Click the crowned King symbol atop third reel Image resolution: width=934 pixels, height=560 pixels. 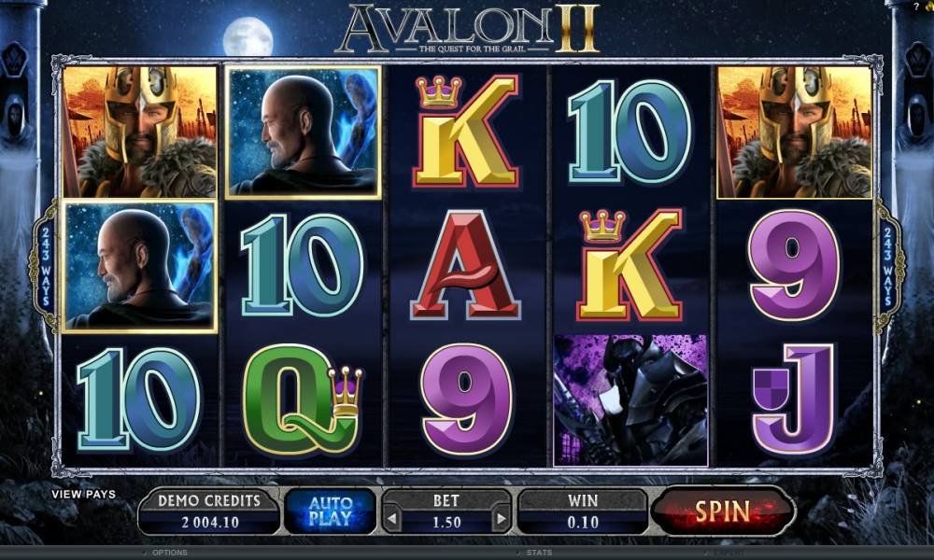pyautogui.click(x=466, y=132)
